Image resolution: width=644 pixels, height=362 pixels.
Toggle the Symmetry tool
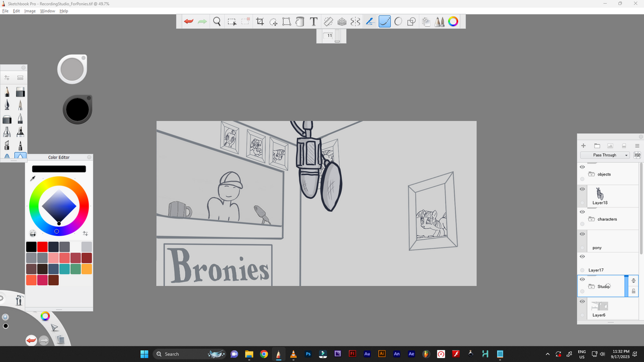coord(355,22)
